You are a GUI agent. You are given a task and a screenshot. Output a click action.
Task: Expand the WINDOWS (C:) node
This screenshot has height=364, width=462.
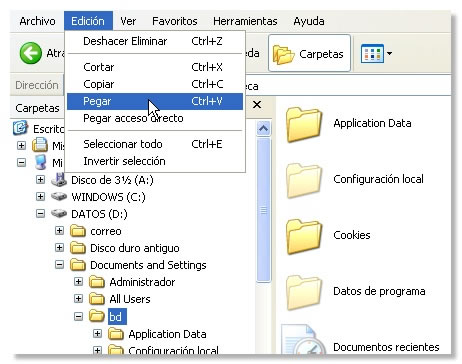tap(40, 197)
